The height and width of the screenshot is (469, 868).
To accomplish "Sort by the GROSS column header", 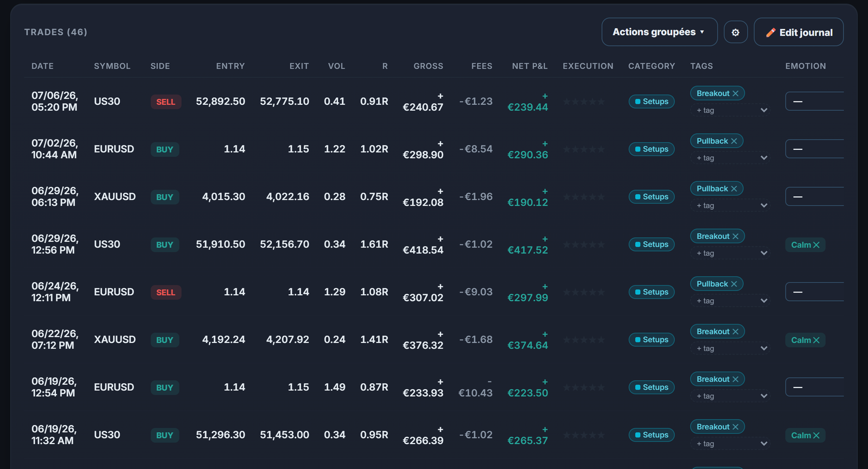I will click(x=429, y=66).
